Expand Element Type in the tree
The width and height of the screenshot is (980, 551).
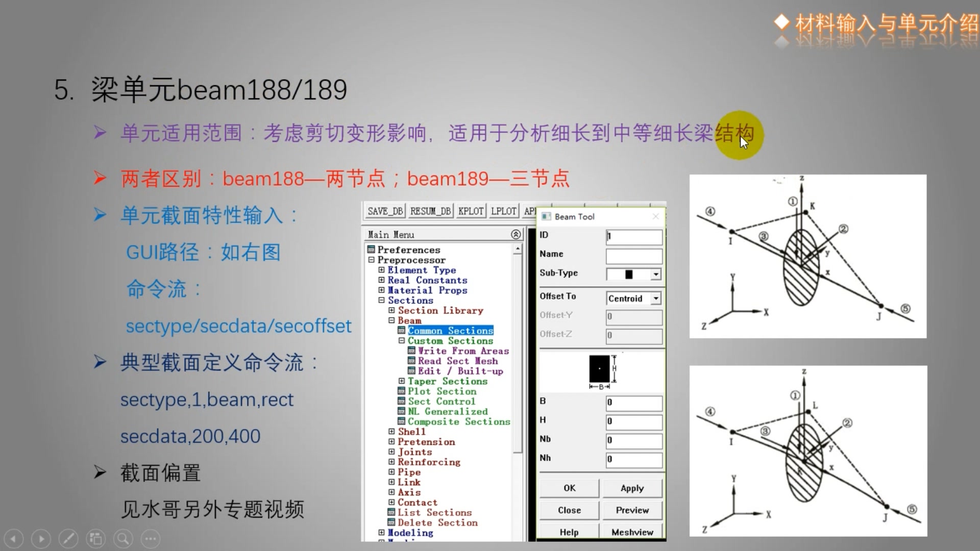381,270
